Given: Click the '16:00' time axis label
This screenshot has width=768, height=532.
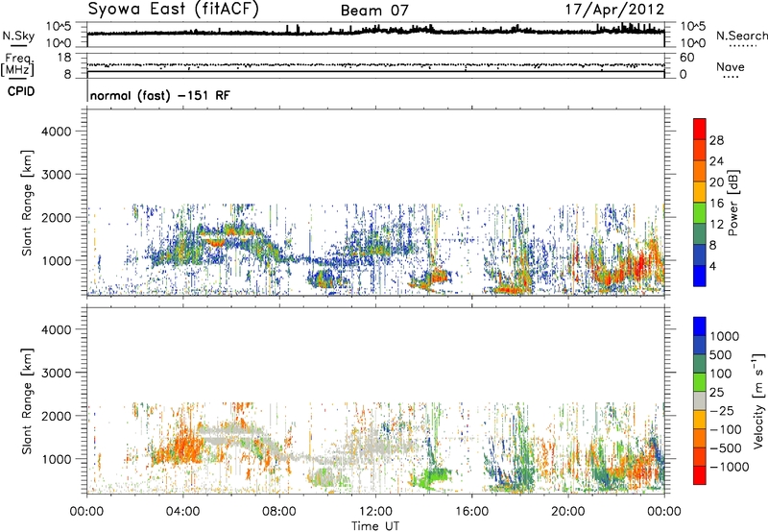Looking at the screenshot, I should pos(471,512).
